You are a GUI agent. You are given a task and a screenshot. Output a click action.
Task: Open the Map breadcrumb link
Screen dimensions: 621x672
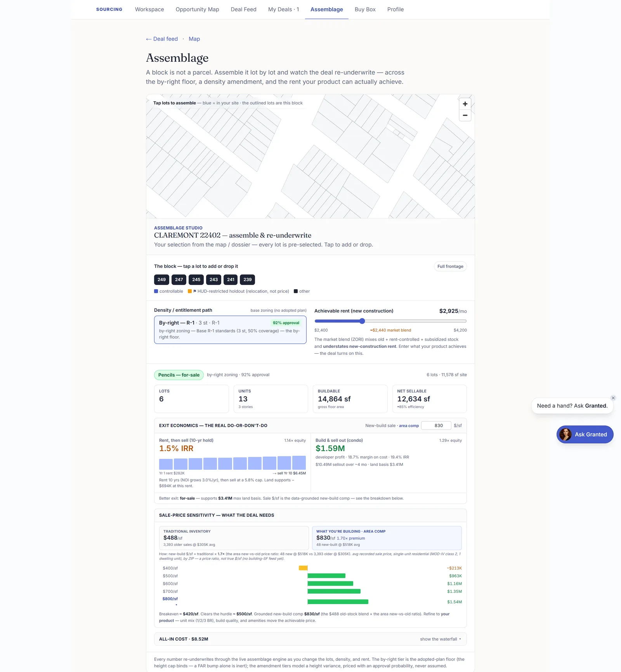(x=194, y=39)
